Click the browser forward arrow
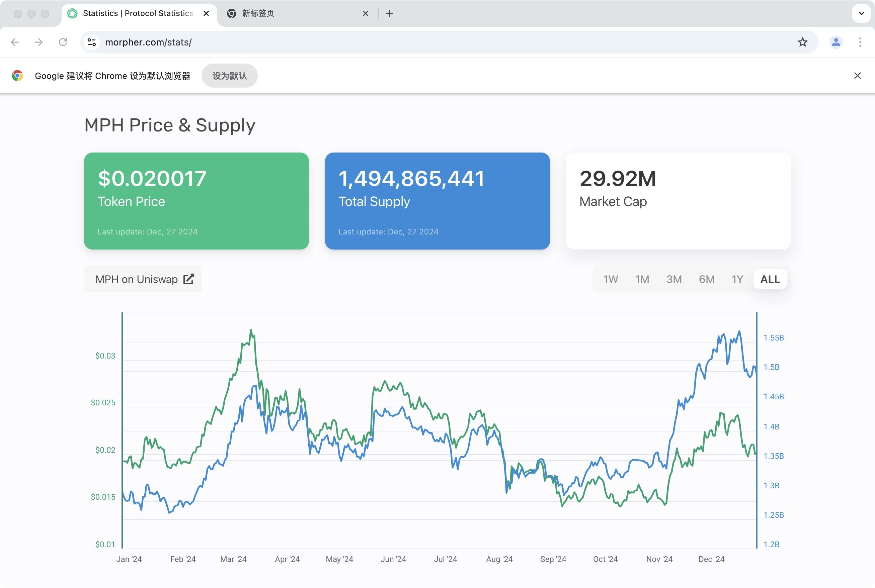Viewport: 875px width, 588px height. click(x=38, y=42)
